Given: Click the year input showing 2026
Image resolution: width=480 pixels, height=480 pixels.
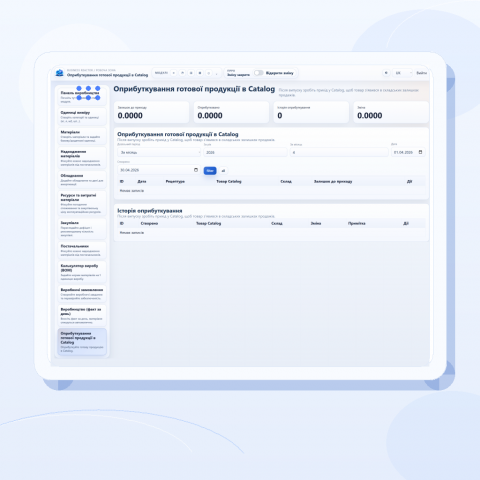Looking at the screenshot, I should [245, 152].
